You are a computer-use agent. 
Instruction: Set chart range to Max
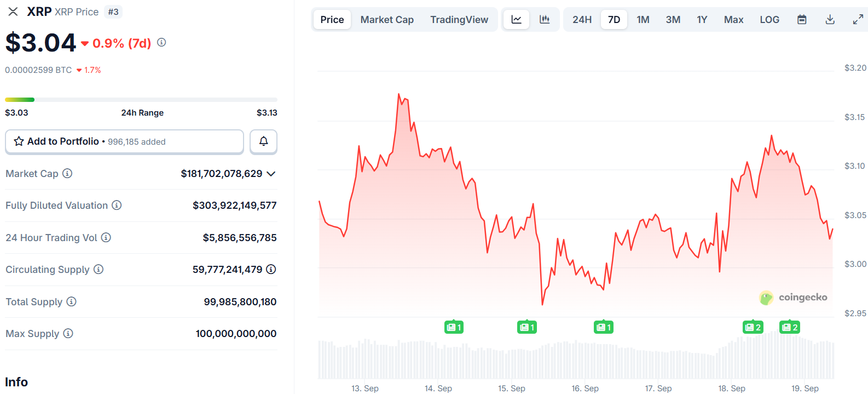click(733, 20)
